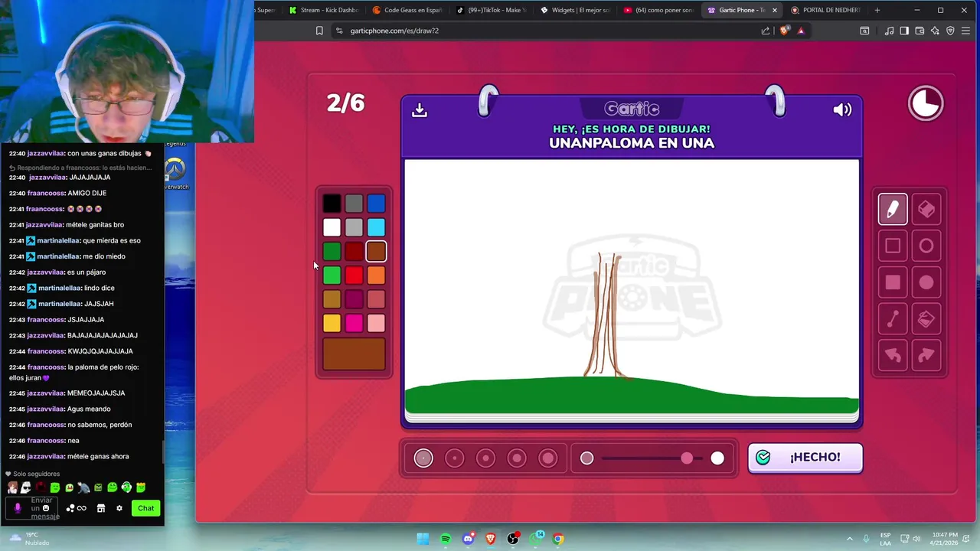Switch to the TikTok browser tab
Viewport: 980px width, 551px height.
(491, 10)
